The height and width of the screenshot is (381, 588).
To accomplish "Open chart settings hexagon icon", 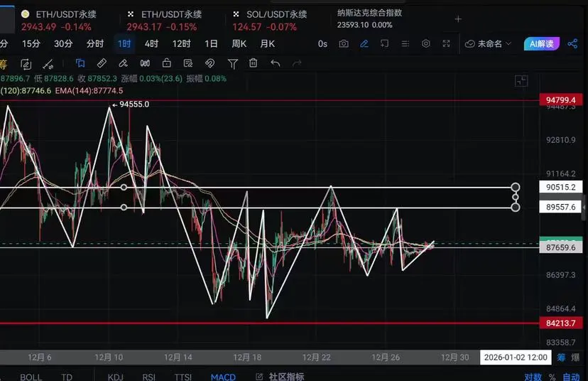I will 425,43.
